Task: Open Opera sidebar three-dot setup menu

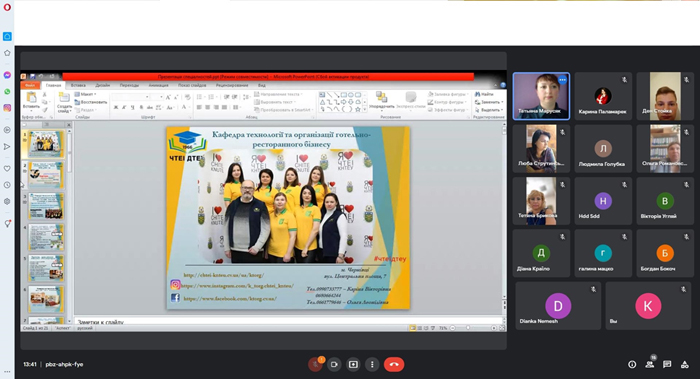Action: click(7, 371)
